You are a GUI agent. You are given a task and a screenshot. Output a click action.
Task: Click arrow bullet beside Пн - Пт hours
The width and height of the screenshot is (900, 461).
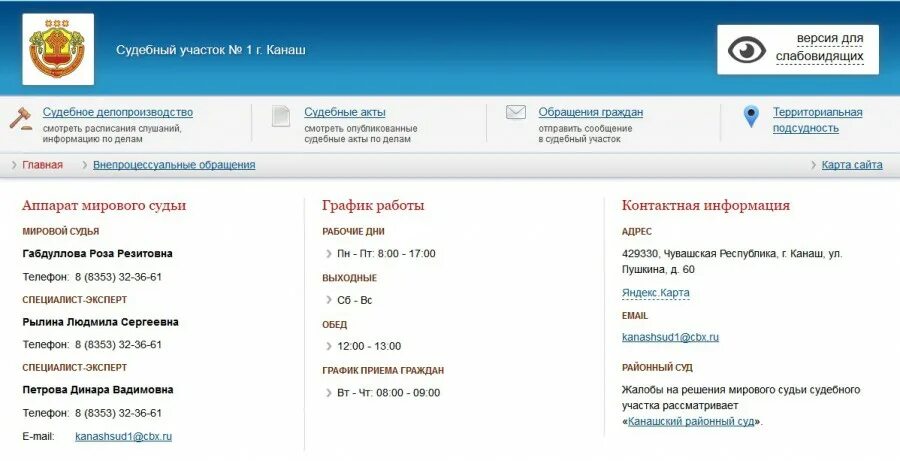pyautogui.click(x=329, y=254)
